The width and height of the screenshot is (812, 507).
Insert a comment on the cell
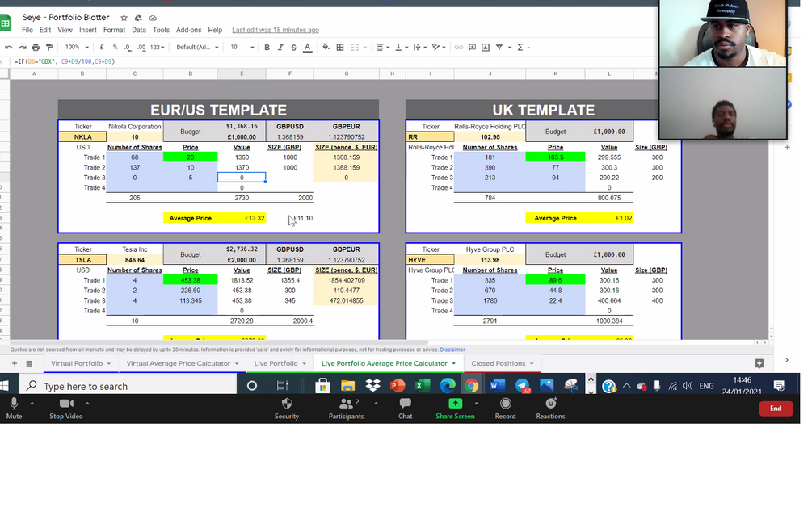click(473, 47)
